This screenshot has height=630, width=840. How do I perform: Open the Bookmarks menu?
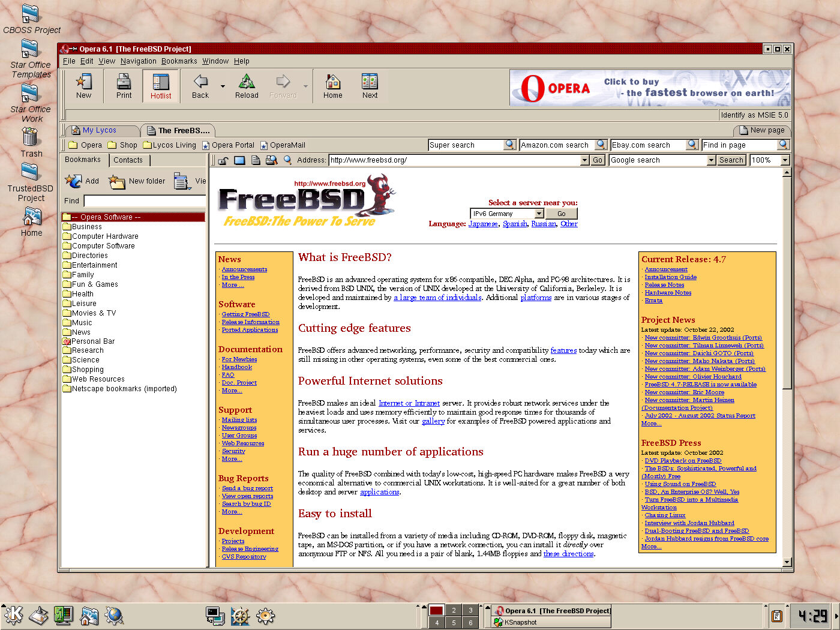point(179,61)
